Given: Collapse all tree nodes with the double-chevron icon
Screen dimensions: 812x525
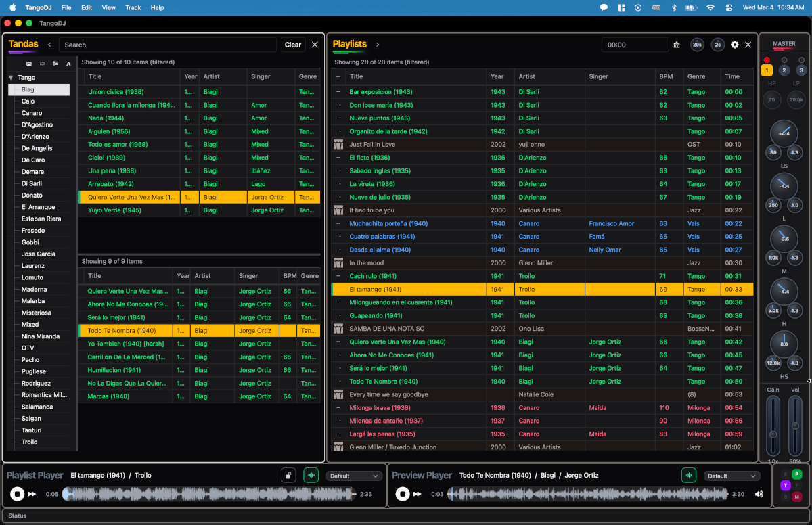Looking at the screenshot, I should point(68,64).
